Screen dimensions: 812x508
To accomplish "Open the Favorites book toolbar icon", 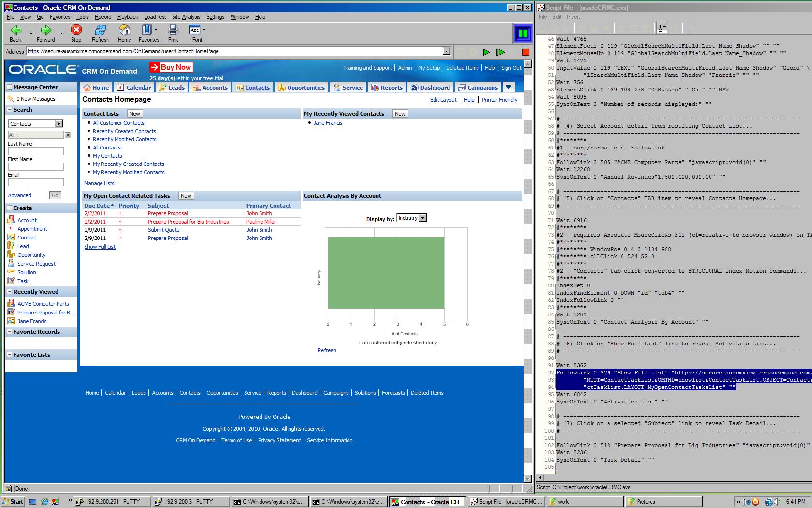I will tap(146, 30).
